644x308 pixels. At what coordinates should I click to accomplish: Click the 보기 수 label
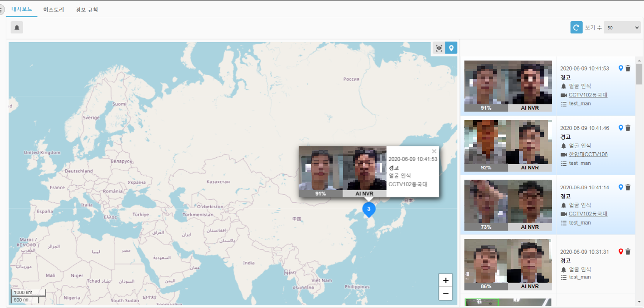593,28
